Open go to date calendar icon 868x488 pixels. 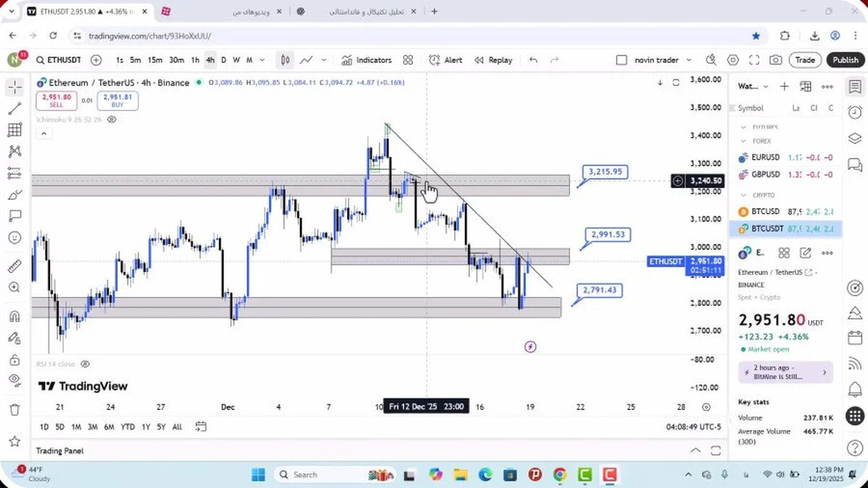[x=201, y=427]
